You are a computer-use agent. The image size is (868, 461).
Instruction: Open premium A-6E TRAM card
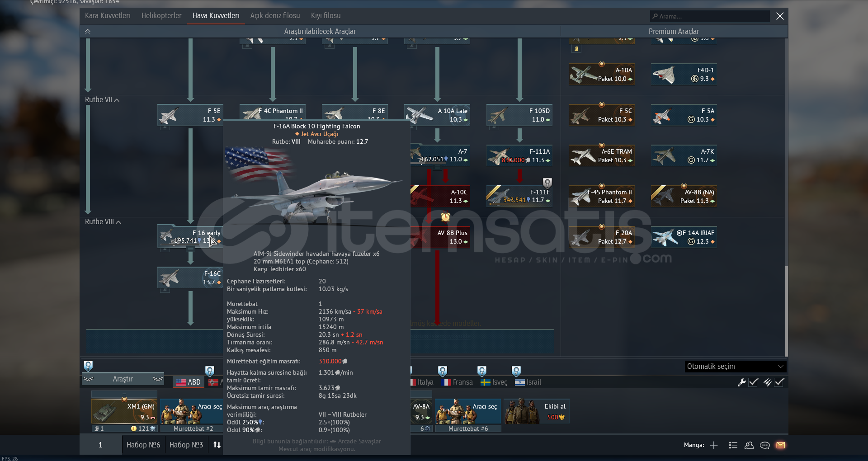(602, 155)
